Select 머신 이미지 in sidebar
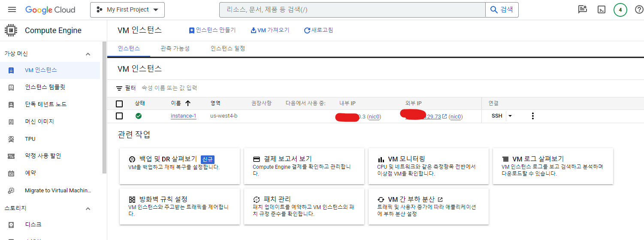644x240 pixels. pos(50,122)
